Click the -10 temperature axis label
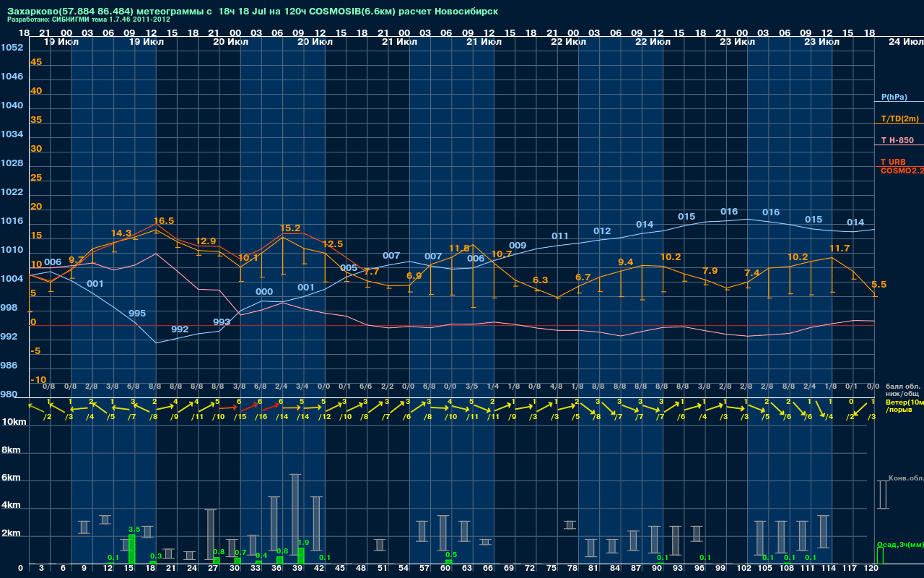The image size is (924, 578). (x=39, y=380)
